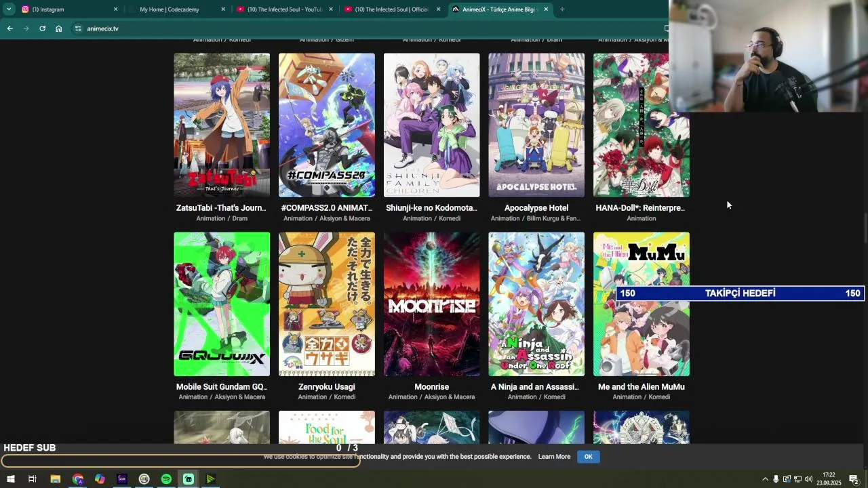Open the clock showing 17:22
The height and width of the screenshot is (488, 868).
pos(829,479)
